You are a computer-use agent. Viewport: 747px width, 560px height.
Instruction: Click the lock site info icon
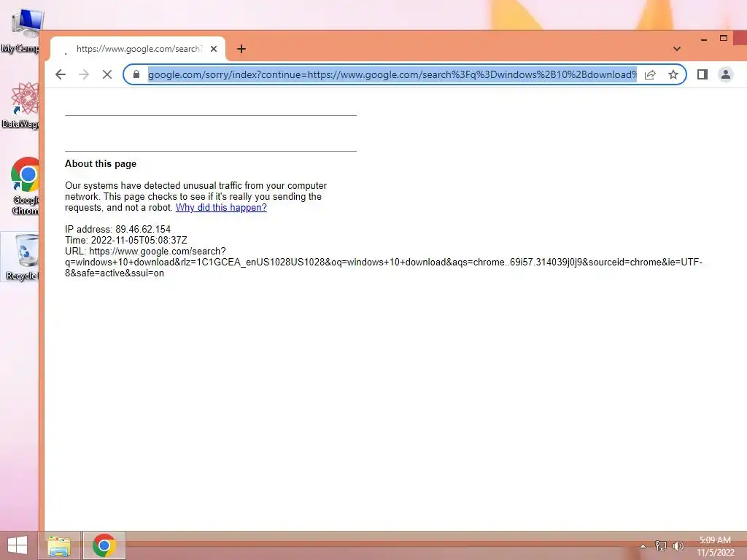pyautogui.click(x=136, y=74)
